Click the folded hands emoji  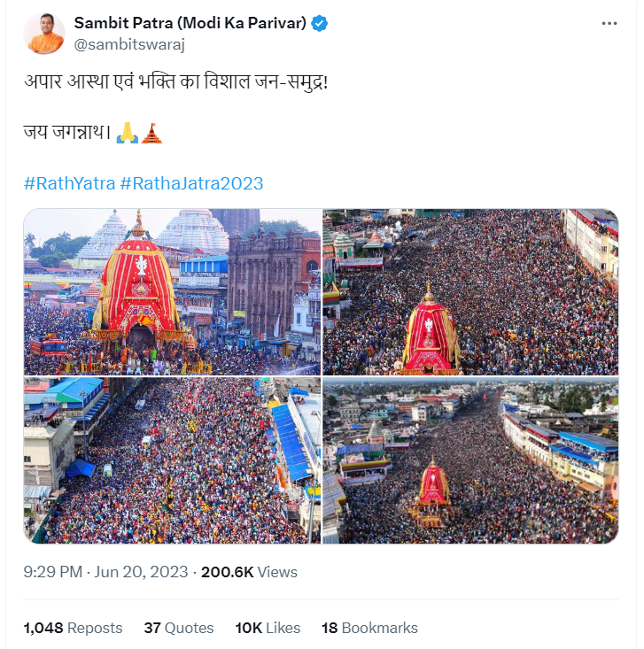click(x=128, y=134)
